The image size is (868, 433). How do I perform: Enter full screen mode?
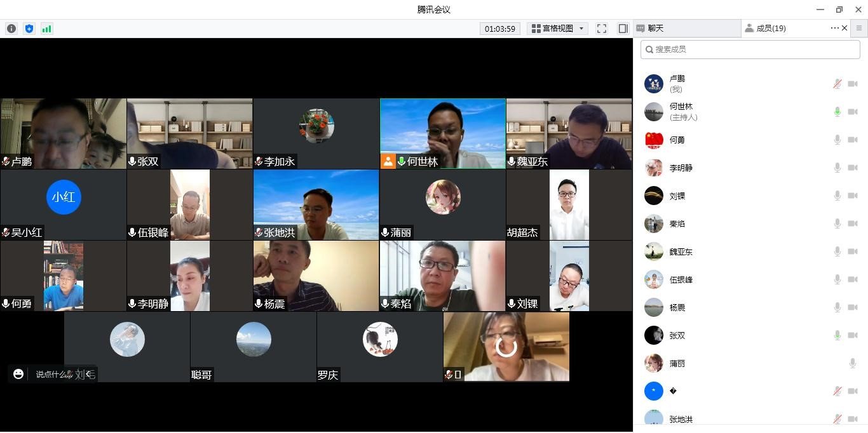tap(602, 29)
